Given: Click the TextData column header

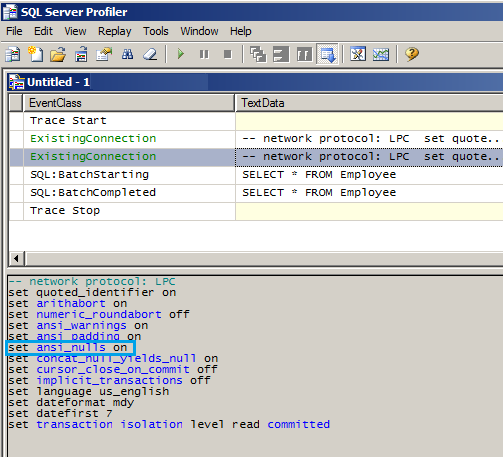Looking at the screenshot, I should click(369, 103).
